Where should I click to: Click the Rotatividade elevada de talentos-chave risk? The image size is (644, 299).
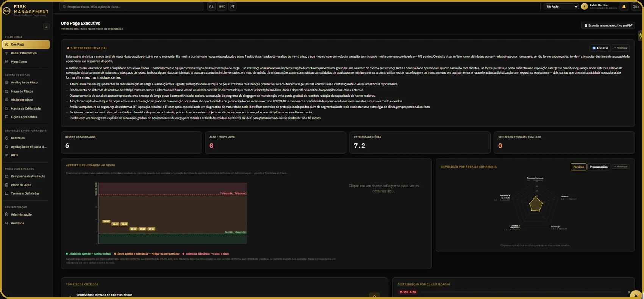[x=104, y=295]
